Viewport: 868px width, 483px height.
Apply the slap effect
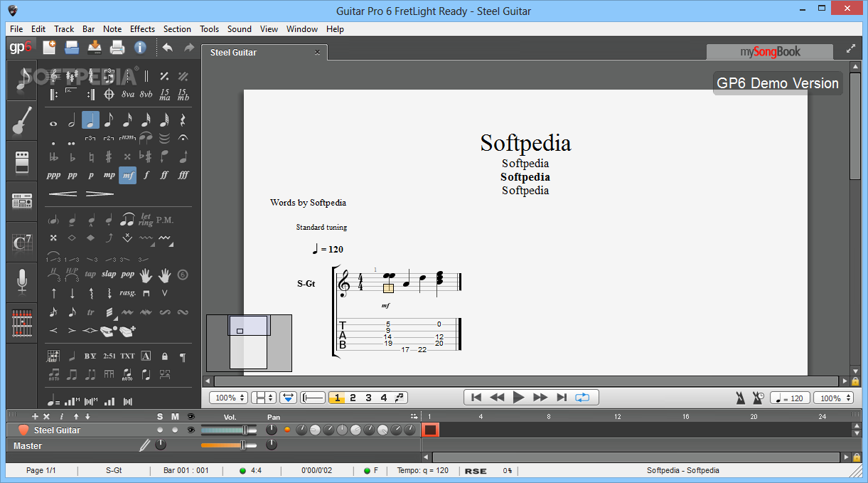(x=109, y=274)
